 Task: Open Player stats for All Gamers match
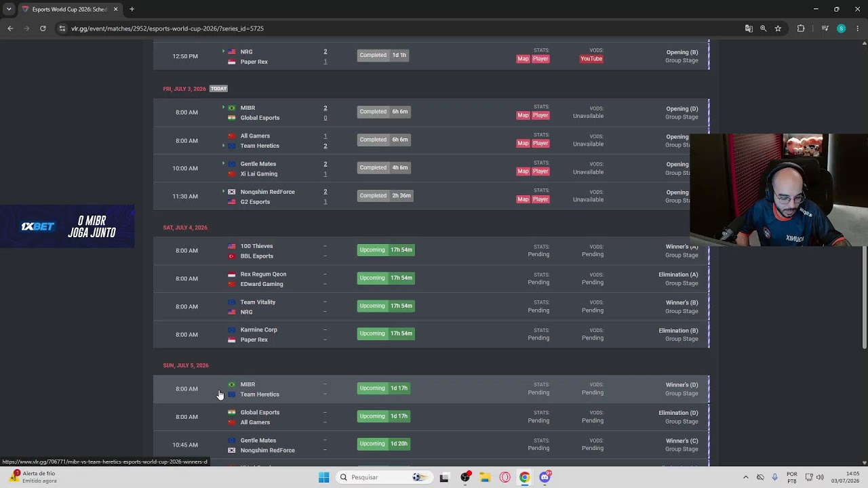pyautogui.click(x=540, y=143)
